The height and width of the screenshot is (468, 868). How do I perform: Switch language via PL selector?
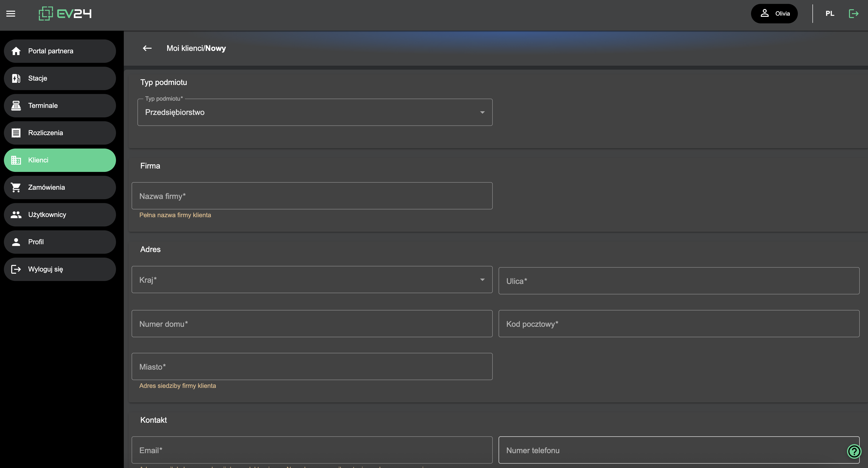pyautogui.click(x=829, y=13)
